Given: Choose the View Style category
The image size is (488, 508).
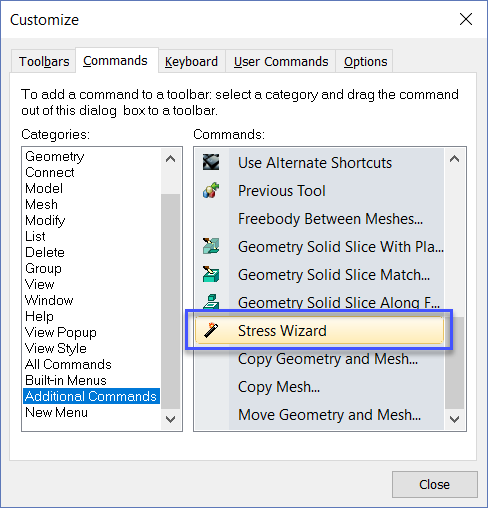Looking at the screenshot, I should (x=91, y=348).
